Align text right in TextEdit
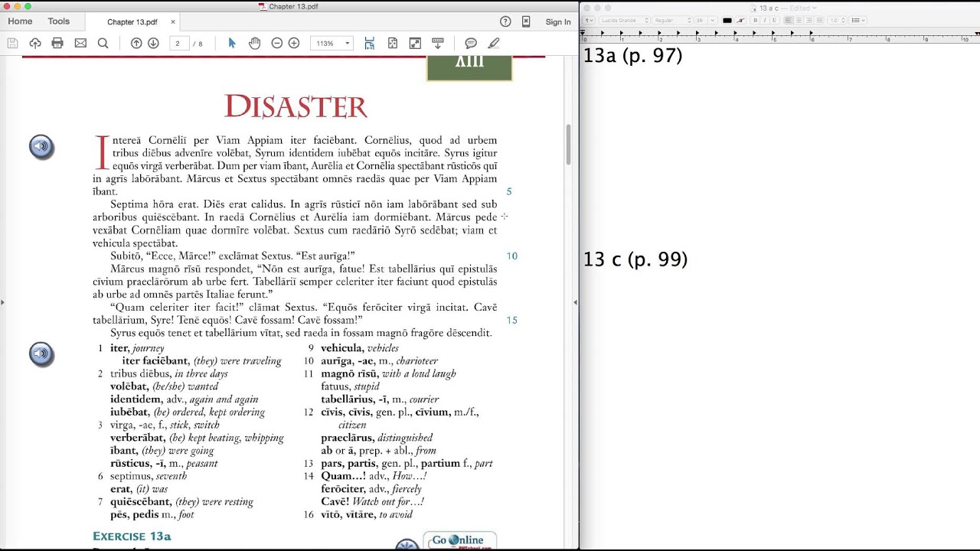 coord(808,20)
